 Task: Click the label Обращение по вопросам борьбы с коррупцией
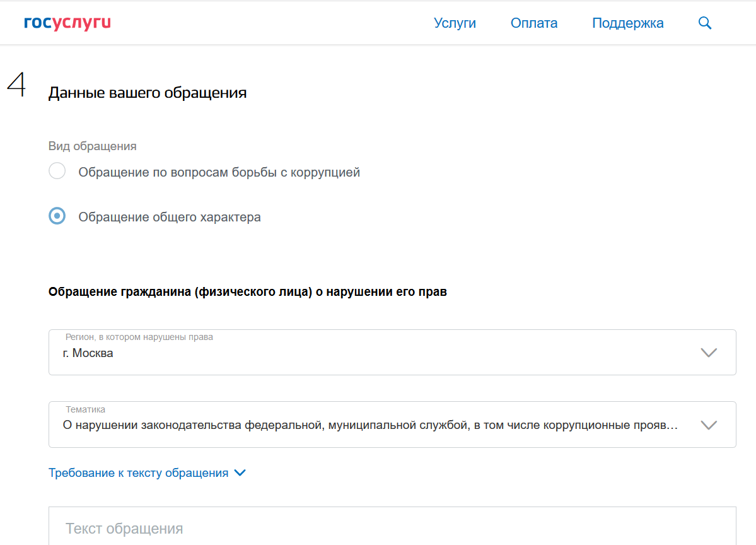tap(219, 172)
